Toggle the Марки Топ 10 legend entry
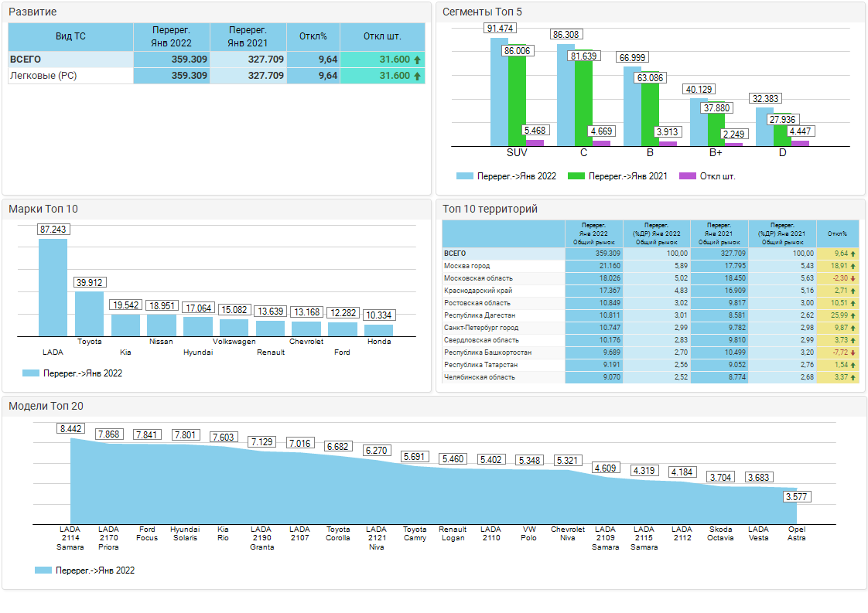Screen dimensions: 868x613 [72, 373]
